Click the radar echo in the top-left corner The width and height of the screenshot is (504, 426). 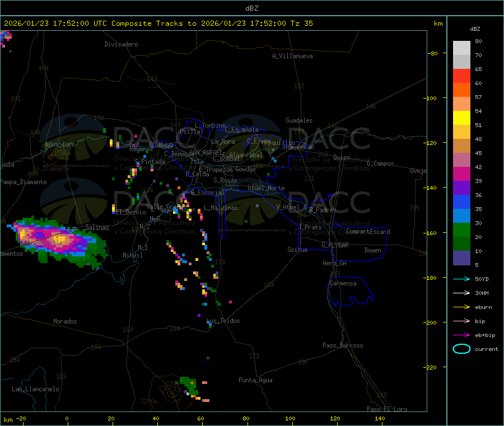(x=6, y=38)
